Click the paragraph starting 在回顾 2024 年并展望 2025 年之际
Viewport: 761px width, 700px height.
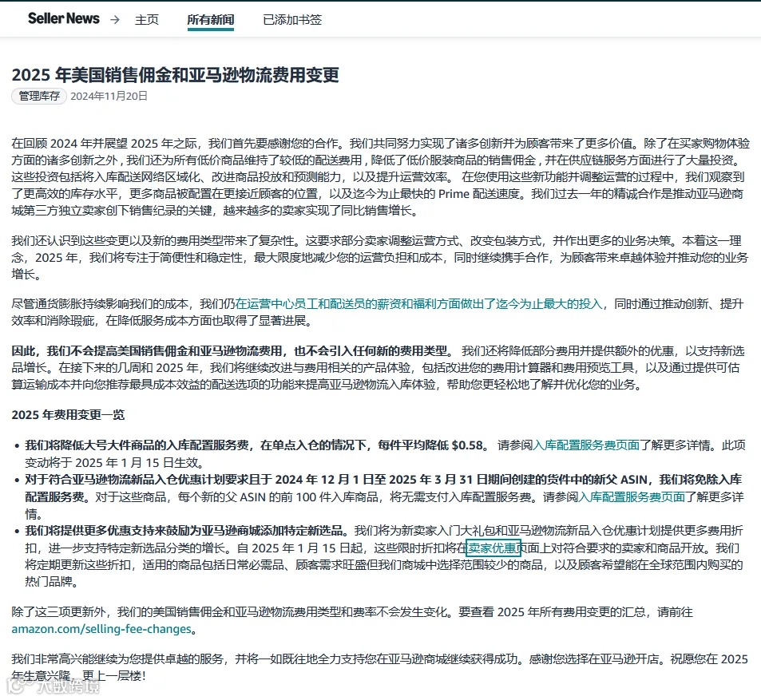[380, 177]
